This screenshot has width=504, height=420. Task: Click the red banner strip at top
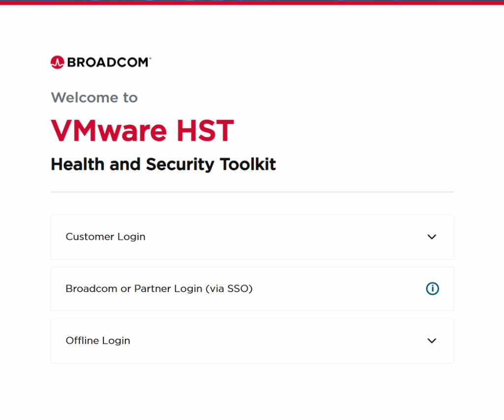coord(252,2)
